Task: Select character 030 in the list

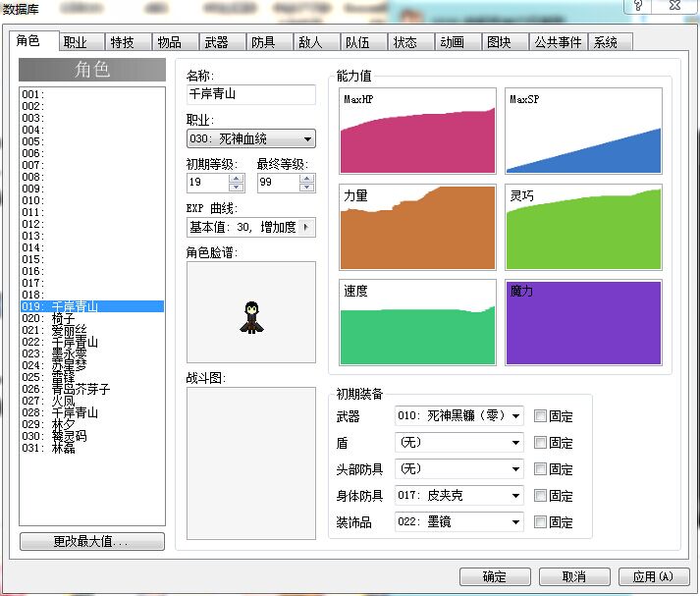Action: [x=92, y=436]
